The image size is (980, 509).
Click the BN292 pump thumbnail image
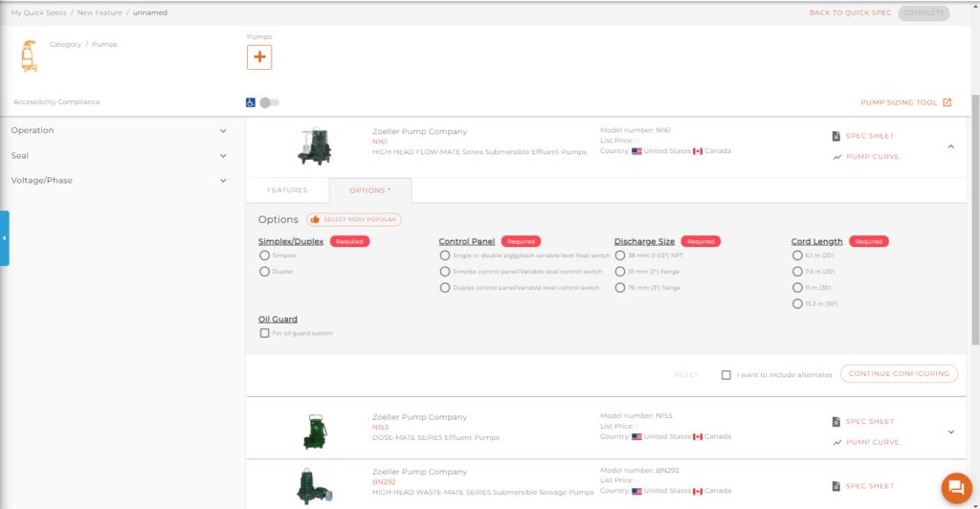314,487
